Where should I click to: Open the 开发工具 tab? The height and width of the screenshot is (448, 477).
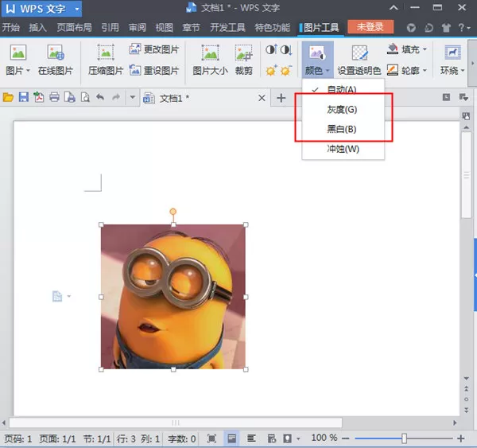pyautogui.click(x=227, y=27)
